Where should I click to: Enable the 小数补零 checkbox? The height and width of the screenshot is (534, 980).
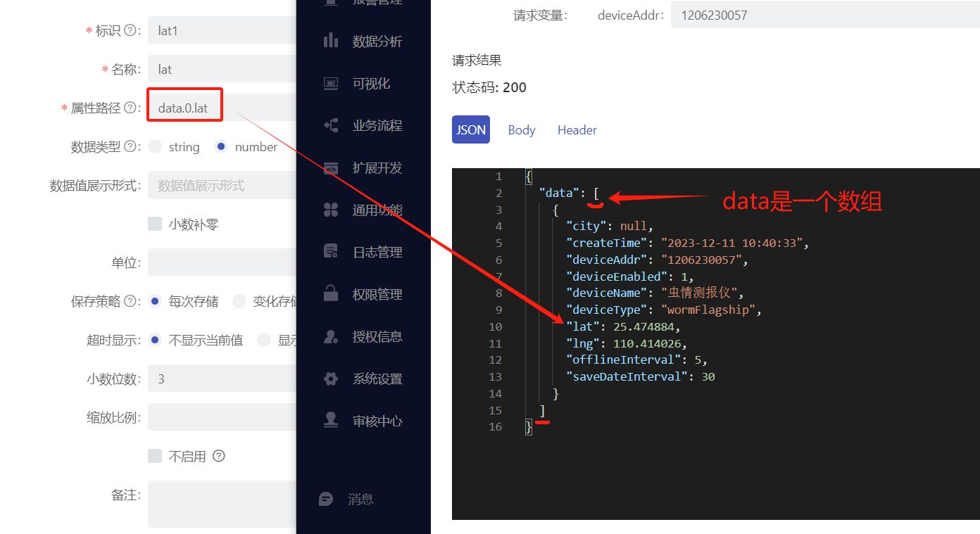[x=155, y=224]
